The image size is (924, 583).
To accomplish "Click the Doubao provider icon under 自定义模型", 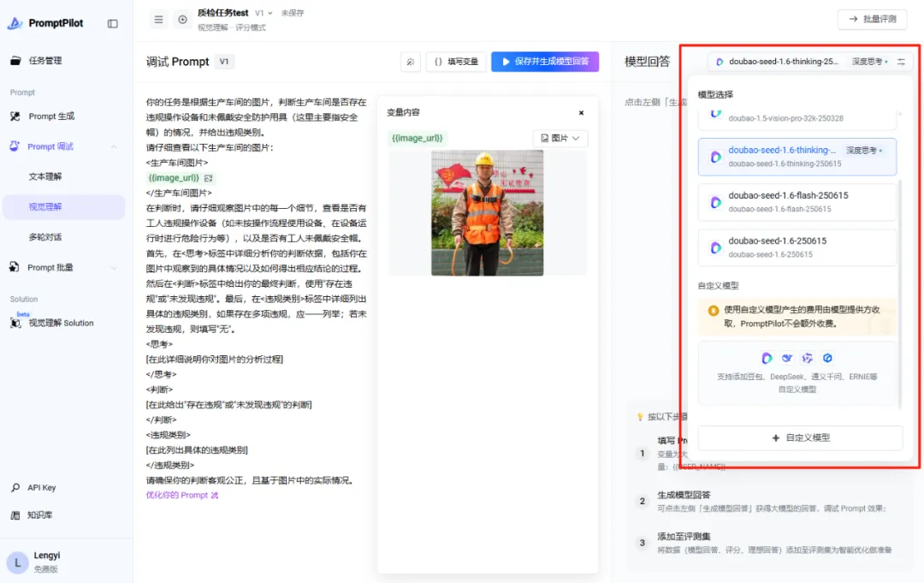I will point(766,358).
